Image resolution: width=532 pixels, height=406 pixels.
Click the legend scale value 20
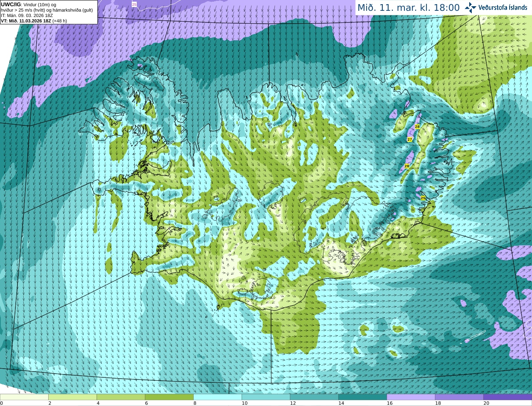coord(486,403)
